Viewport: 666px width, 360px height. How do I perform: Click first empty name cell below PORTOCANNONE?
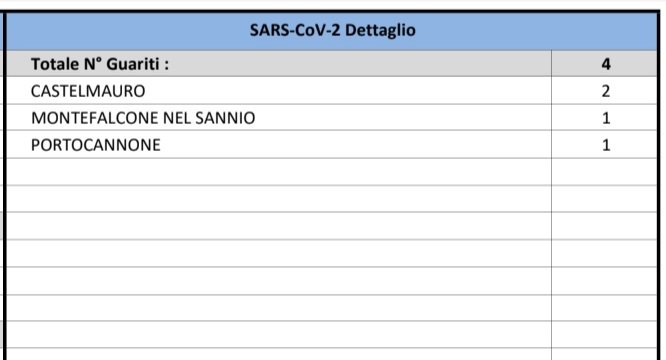click(x=279, y=172)
